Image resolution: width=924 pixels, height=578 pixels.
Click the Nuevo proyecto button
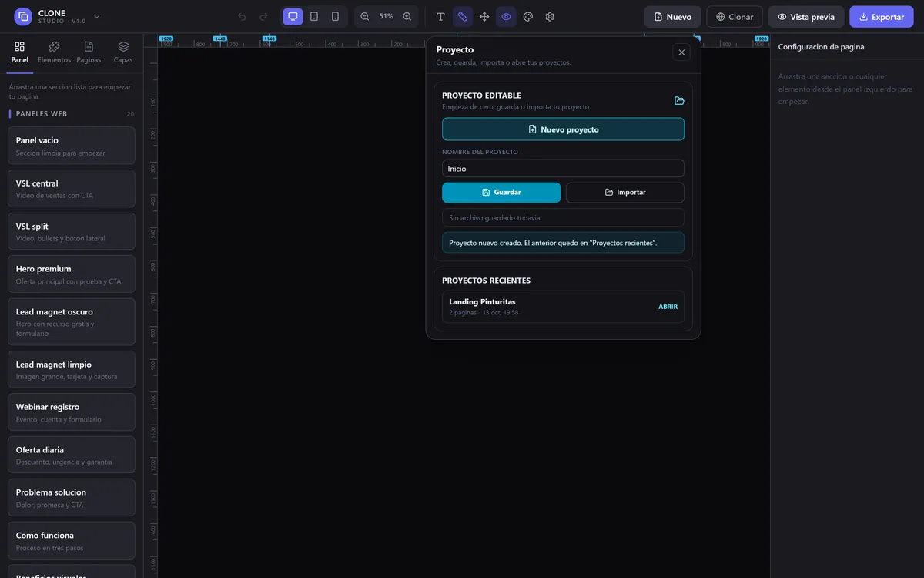[x=563, y=129]
